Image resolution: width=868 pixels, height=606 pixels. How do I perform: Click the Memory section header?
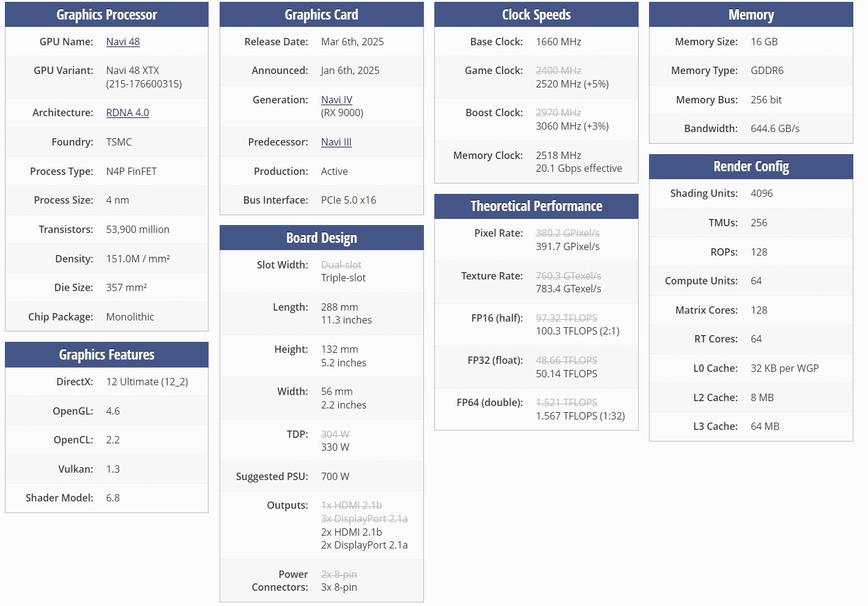751,15
